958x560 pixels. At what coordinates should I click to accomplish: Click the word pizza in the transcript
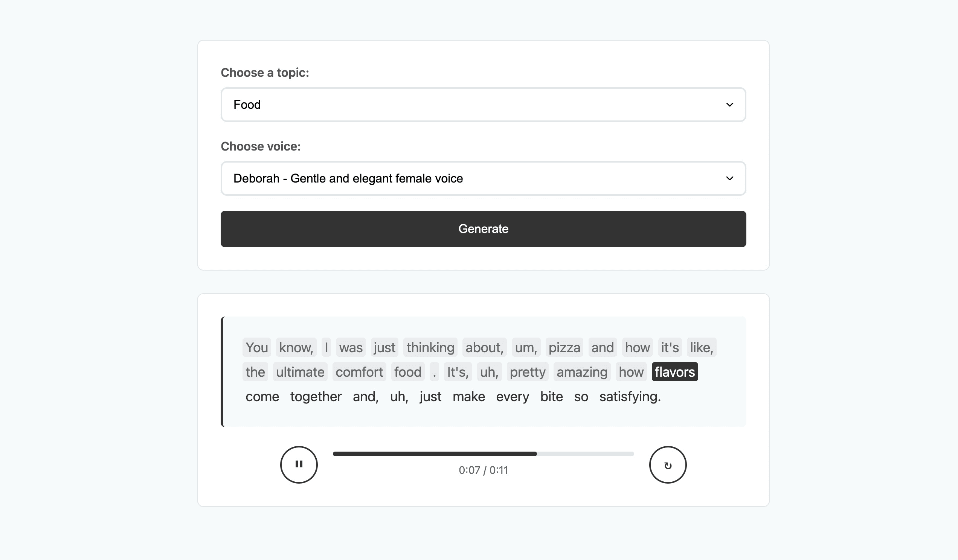tap(565, 347)
